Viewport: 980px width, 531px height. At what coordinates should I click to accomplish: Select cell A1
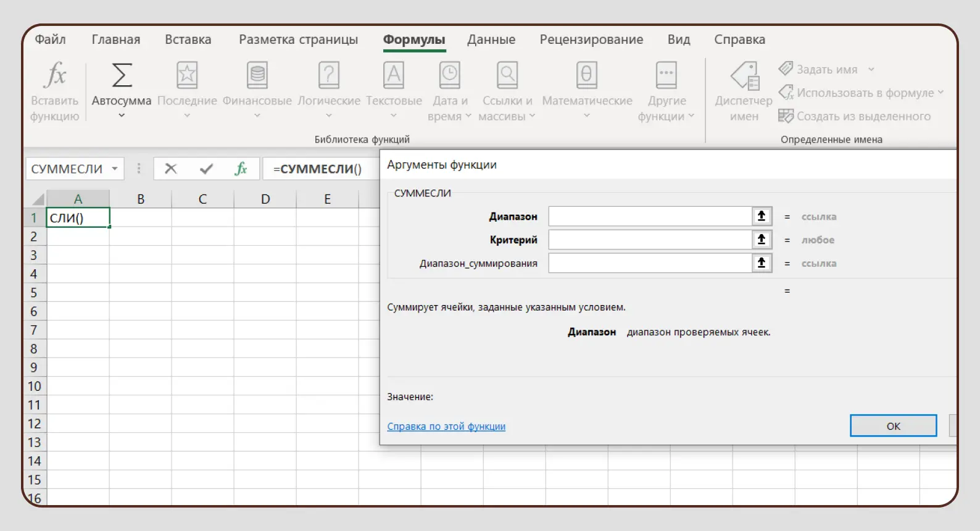(x=78, y=217)
